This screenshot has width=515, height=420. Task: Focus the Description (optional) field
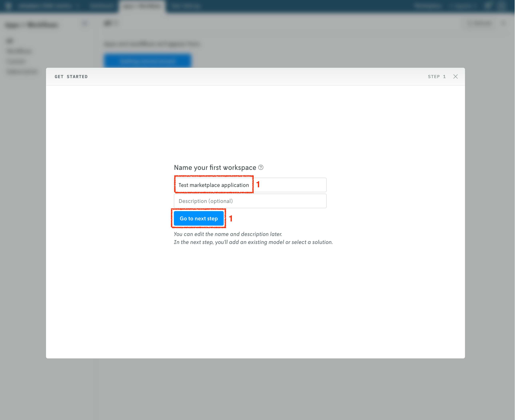pos(250,201)
